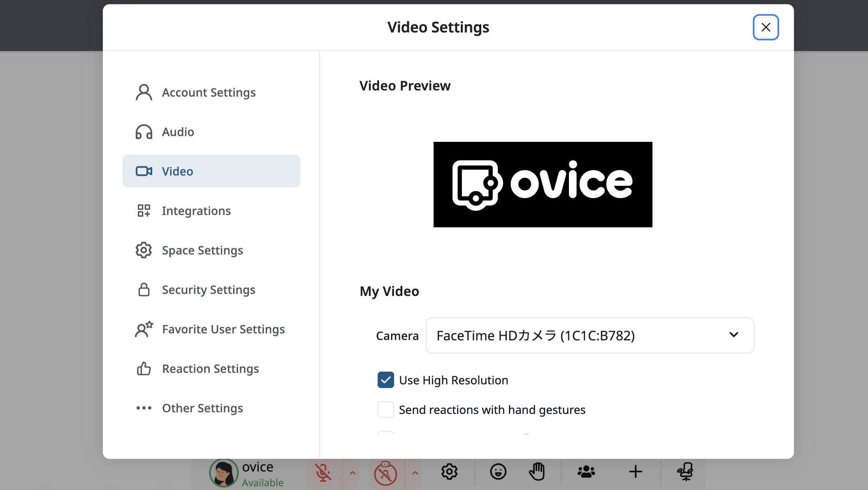Select the chair icon on the toolbar
Screen dimensions: 868x490
click(x=685, y=472)
